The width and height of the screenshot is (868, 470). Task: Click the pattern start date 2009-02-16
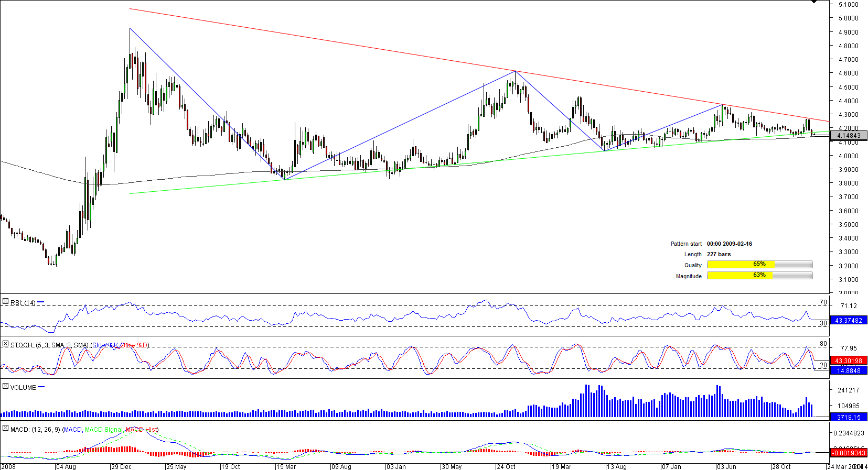(729, 244)
